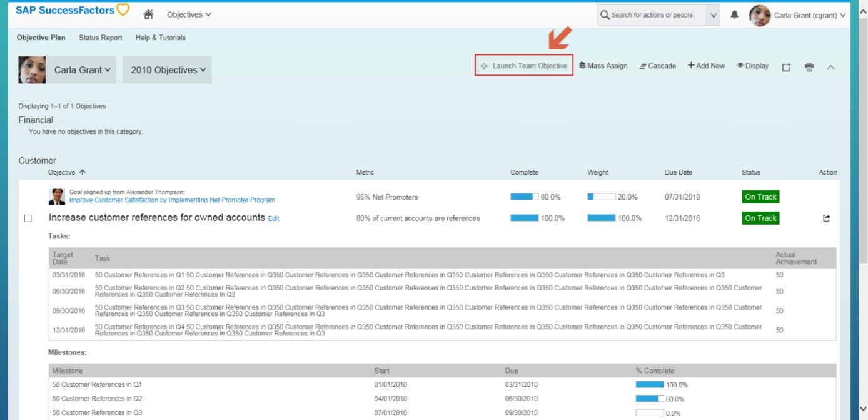Open the Carla Grant employee dropdown
Screen dimensions: 868x420
coord(82,70)
